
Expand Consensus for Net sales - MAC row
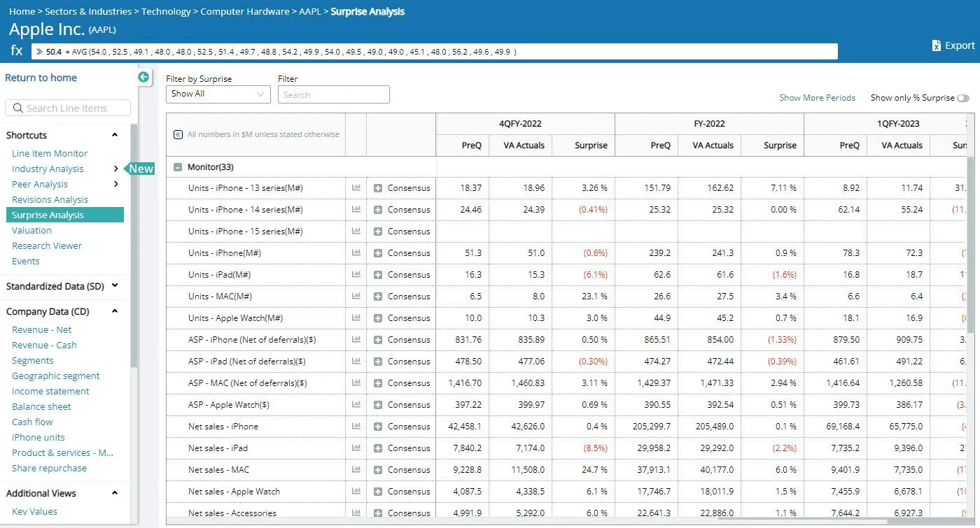(x=378, y=470)
